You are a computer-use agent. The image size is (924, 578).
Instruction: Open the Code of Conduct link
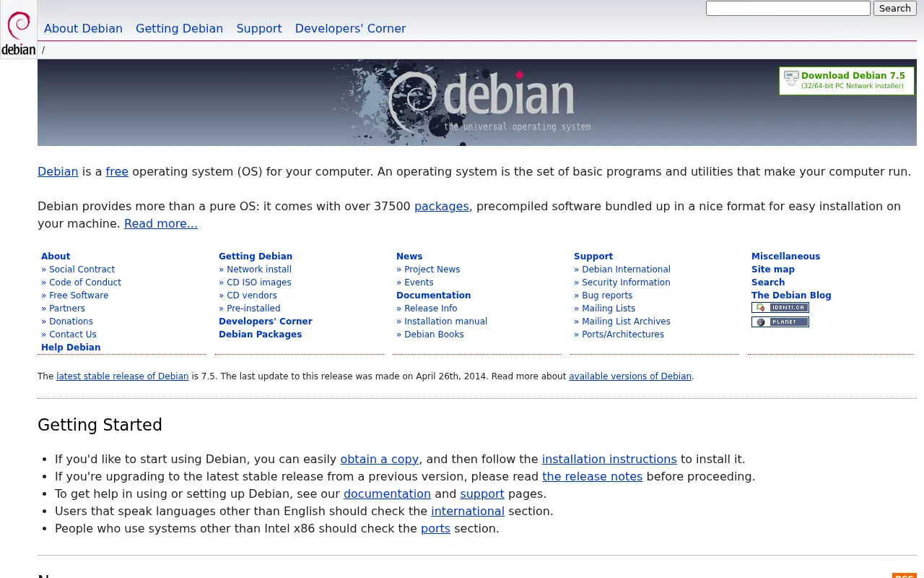[x=85, y=282]
